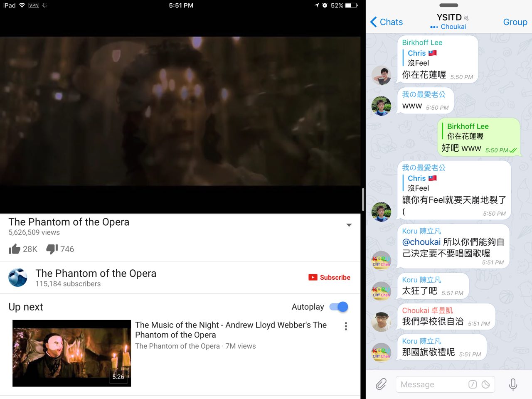Tap the sender name Koru 陳立凡 above 太狂了吧
Viewport: 532px width, 399px height.
click(x=421, y=280)
